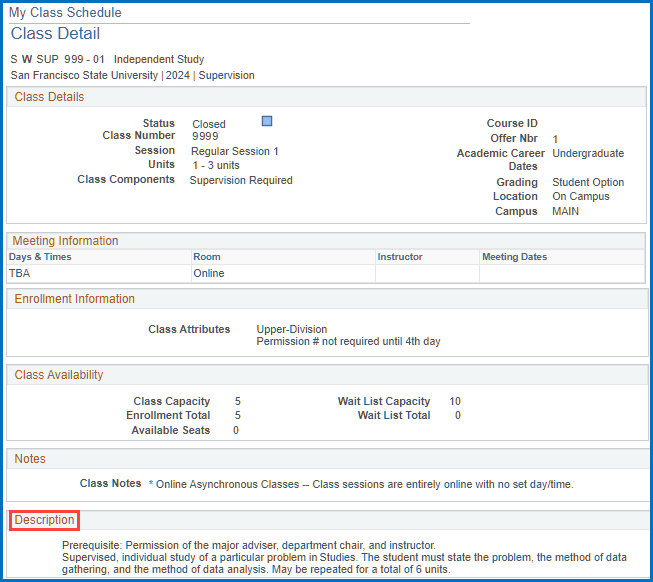Click 'Undergraduate' academic career value
The height and width of the screenshot is (582, 653).
(x=588, y=153)
